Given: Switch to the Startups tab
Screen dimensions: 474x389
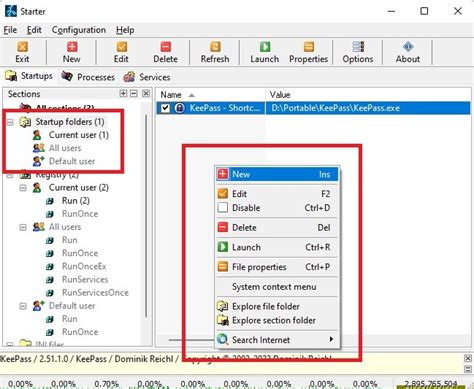Looking at the screenshot, I should (x=29, y=76).
